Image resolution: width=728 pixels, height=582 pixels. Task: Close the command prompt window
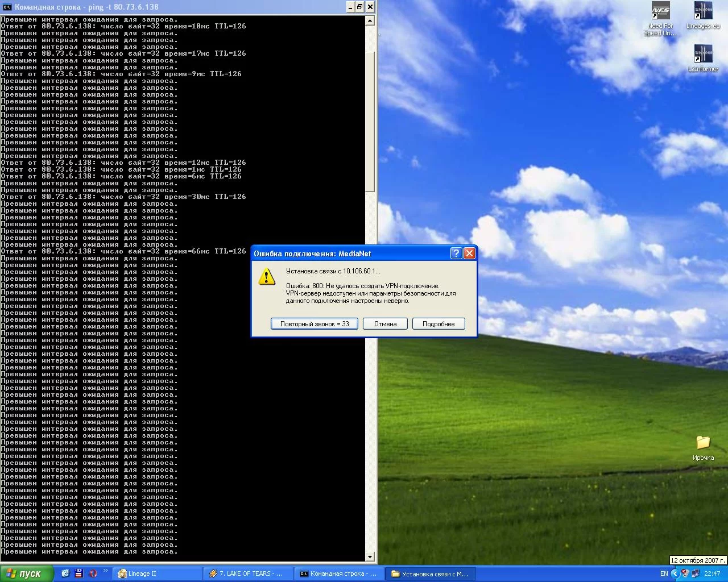(370, 7)
